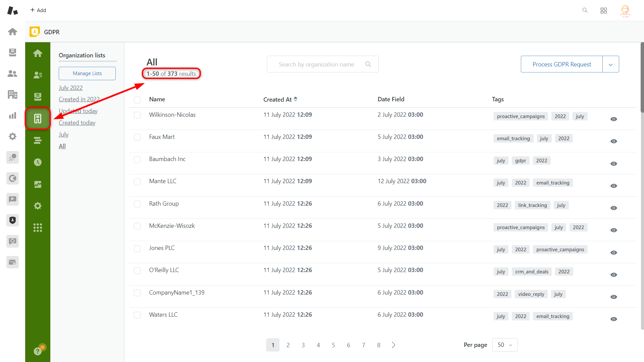Image resolution: width=644 pixels, height=362 pixels.
Task: Open the organization lists icon in green sidebar
Action: 38,118
